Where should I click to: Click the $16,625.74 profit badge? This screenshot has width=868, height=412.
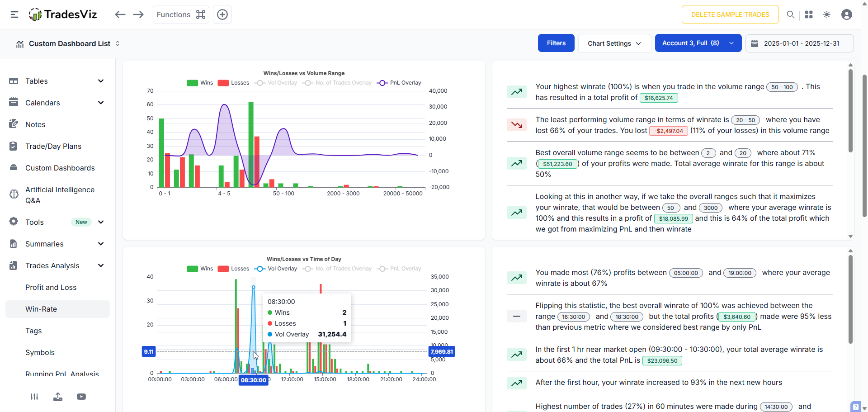click(659, 98)
